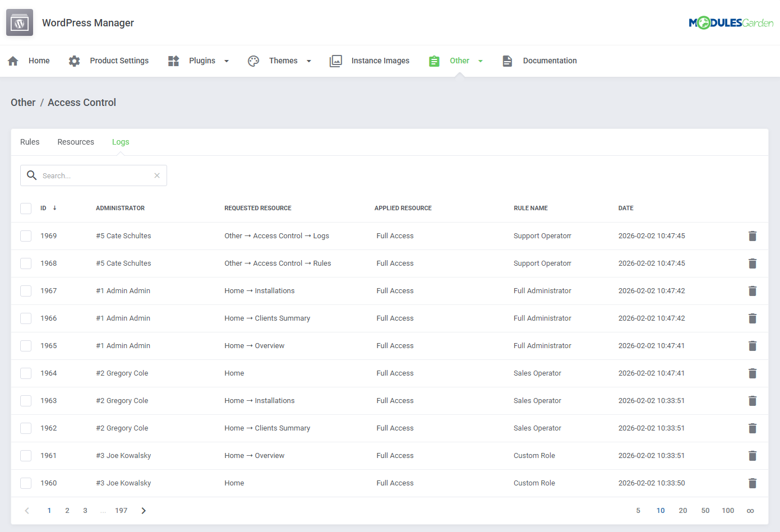Click the Documentation page icon
The width and height of the screenshot is (780, 532).
tap(507, 61)
